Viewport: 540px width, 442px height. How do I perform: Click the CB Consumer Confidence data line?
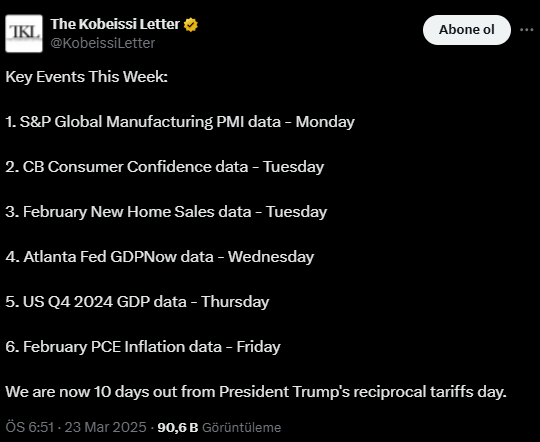click(x=165, y=167)
